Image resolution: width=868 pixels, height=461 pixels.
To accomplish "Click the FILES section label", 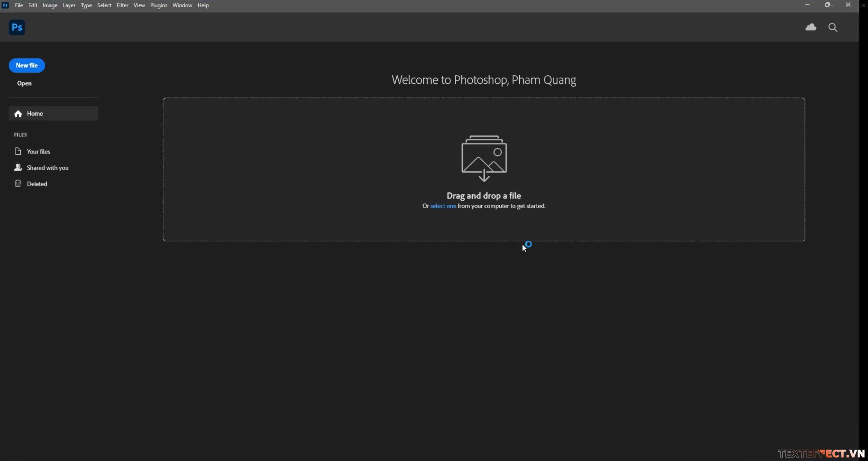I will tap(20, 135).
